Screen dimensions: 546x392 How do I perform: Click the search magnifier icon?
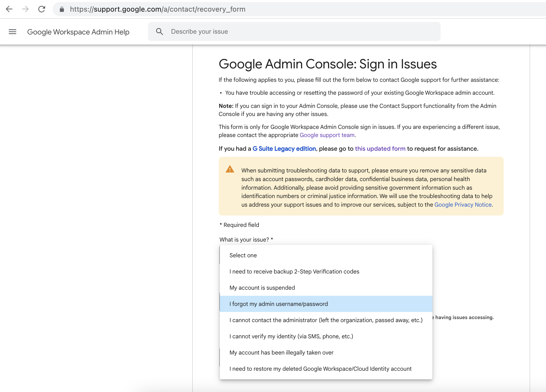click(x=159, y=32)
